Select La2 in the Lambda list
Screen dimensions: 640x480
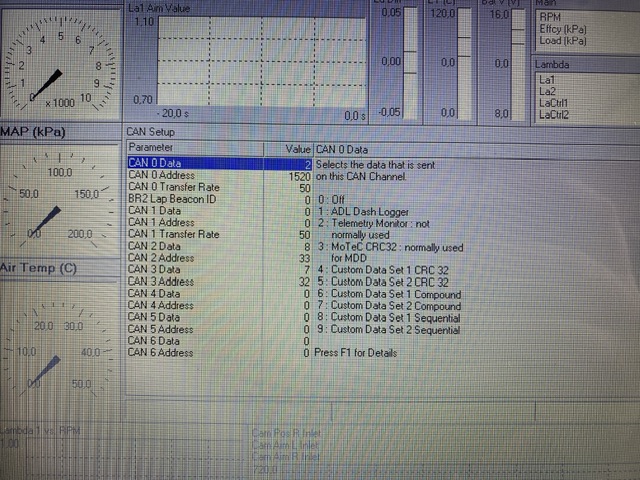[547, 91]
